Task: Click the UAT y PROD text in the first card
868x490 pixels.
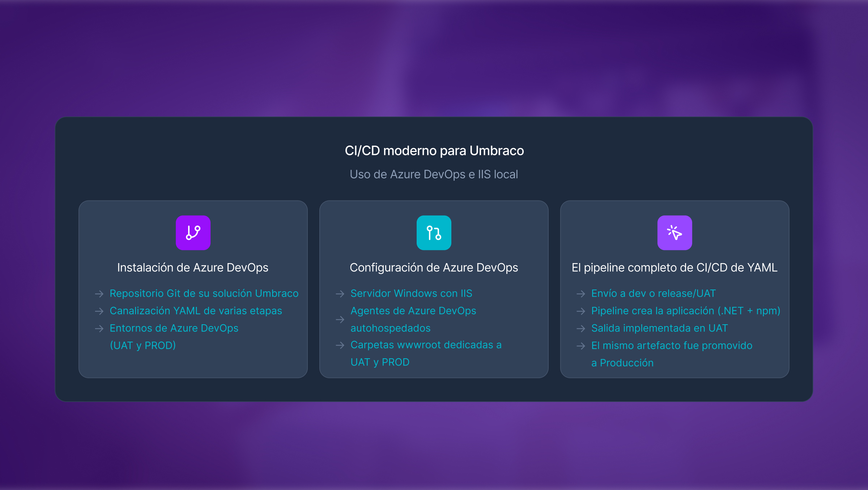Action: click(142, 346)
